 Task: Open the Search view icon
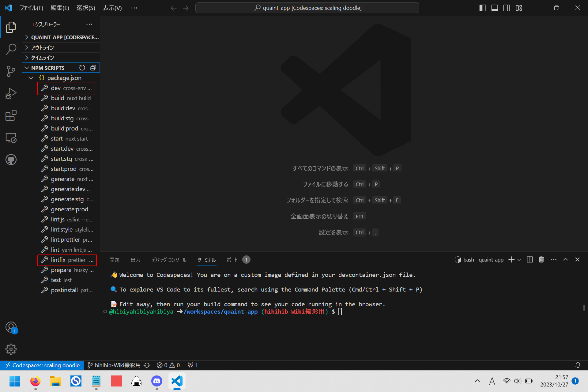[11, 49]
